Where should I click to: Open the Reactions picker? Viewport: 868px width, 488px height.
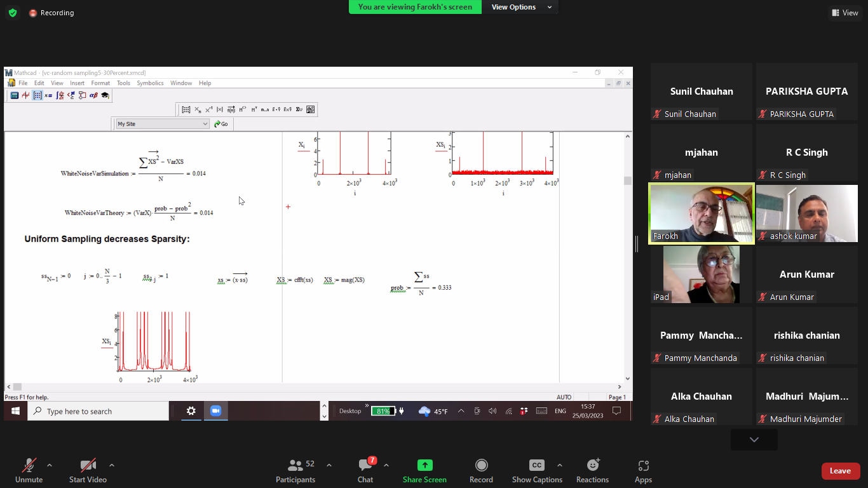(x=592, y=471)
